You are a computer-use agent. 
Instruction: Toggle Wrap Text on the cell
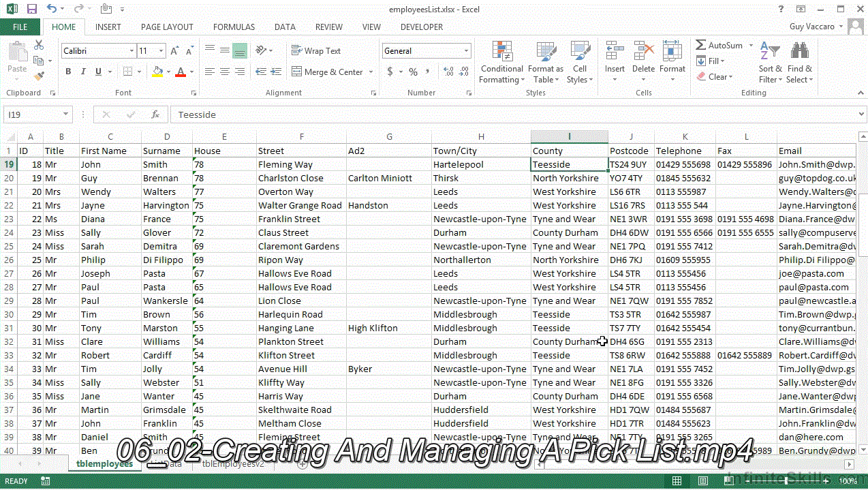point(316,50)
